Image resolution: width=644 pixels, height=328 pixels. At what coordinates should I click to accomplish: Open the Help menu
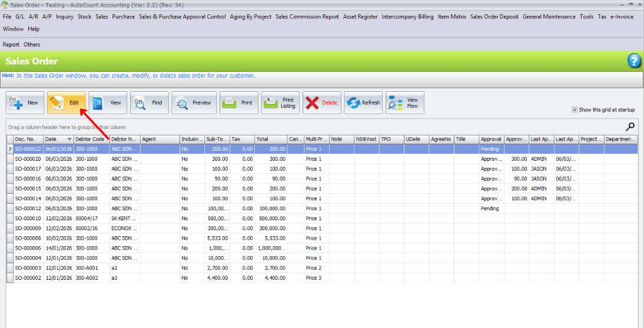34,29
